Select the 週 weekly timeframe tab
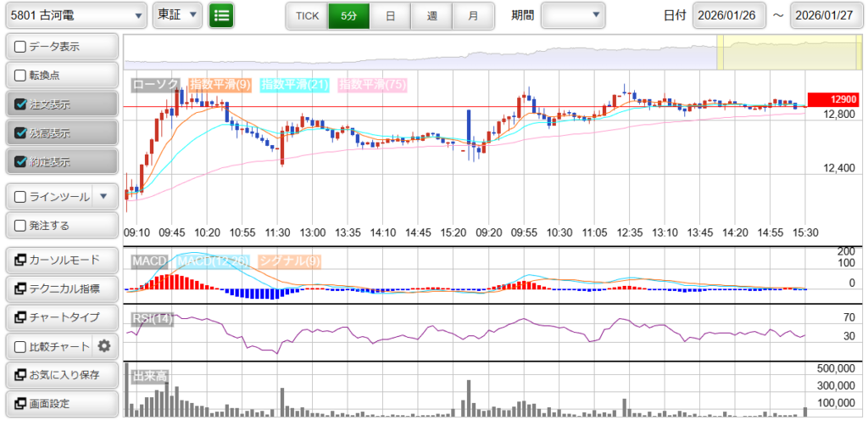This screenshot has height=426, width=868. click(431, 15)
